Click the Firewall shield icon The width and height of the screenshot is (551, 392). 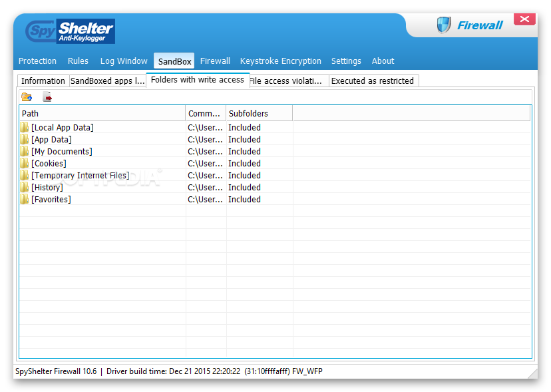point(444,25)
